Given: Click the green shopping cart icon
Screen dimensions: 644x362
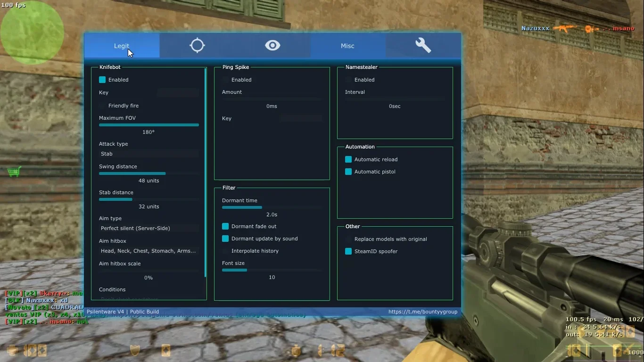Looking at the screenshot, I should coord(14,172).
